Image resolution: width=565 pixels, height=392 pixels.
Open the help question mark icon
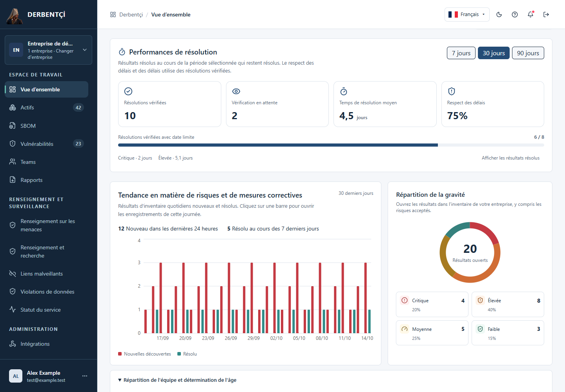(x=515, y=15)
